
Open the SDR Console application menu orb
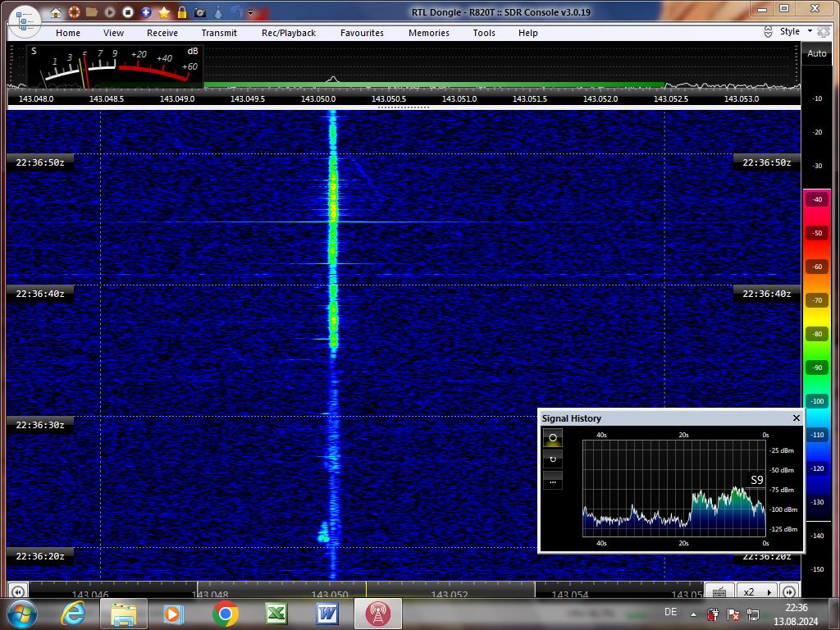click(x=25, y=21)
